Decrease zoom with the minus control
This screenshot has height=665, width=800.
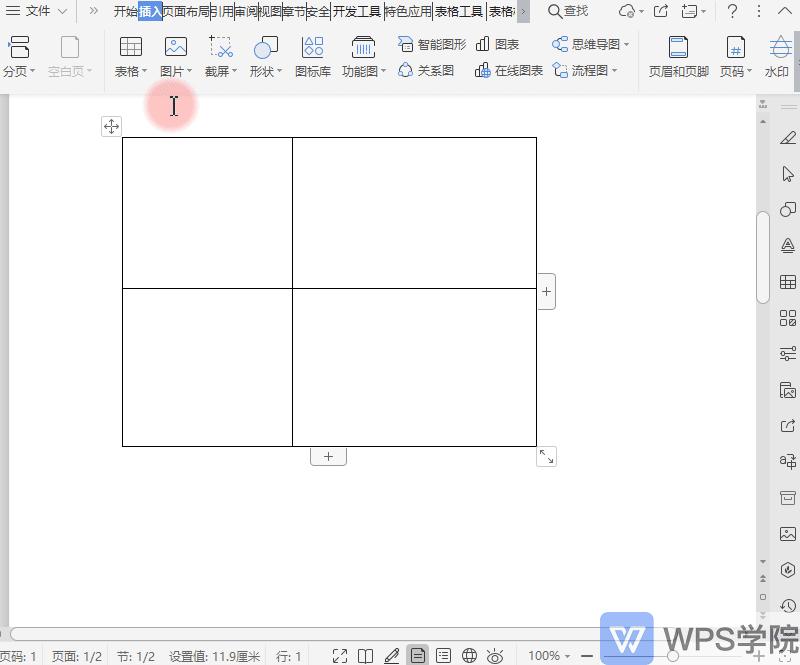pos(587,656)
